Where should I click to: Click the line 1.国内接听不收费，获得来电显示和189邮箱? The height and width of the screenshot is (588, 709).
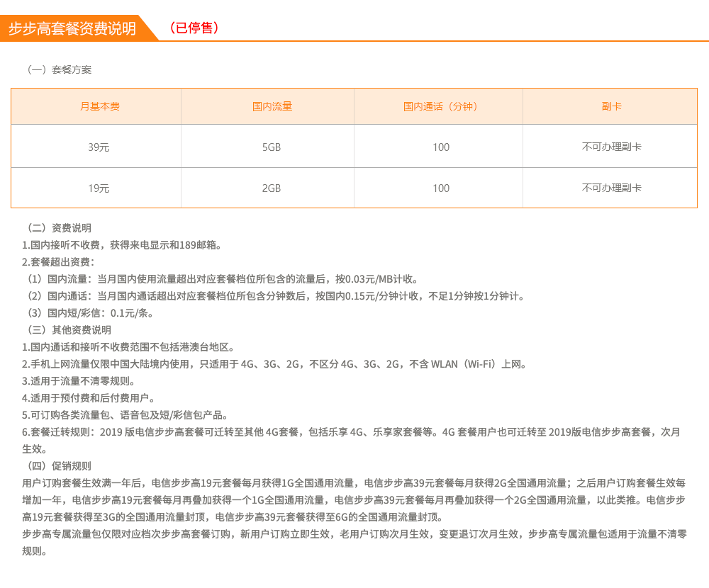[x=122, y=245]
